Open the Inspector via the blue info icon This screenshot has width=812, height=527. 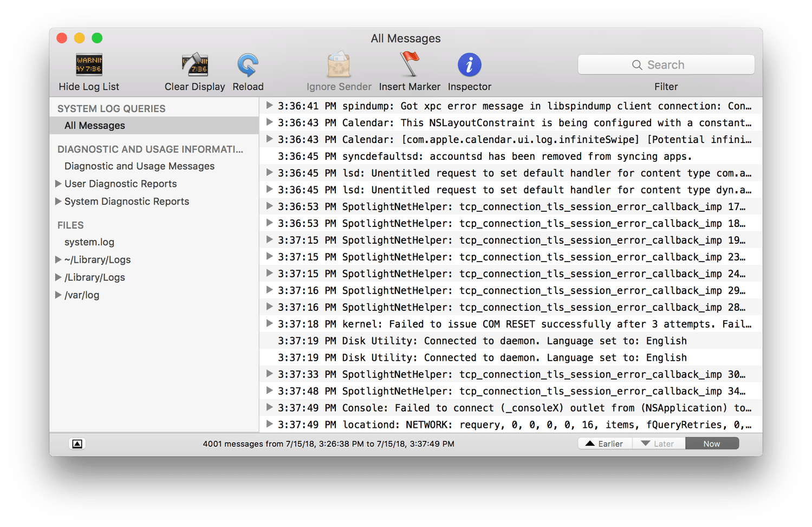(469, 65)
